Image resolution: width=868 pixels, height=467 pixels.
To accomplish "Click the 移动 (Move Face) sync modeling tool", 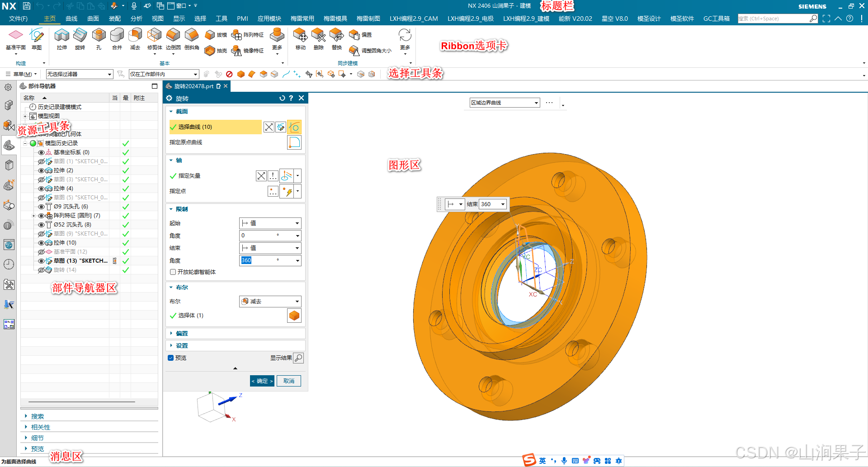I will click(300, 39).
